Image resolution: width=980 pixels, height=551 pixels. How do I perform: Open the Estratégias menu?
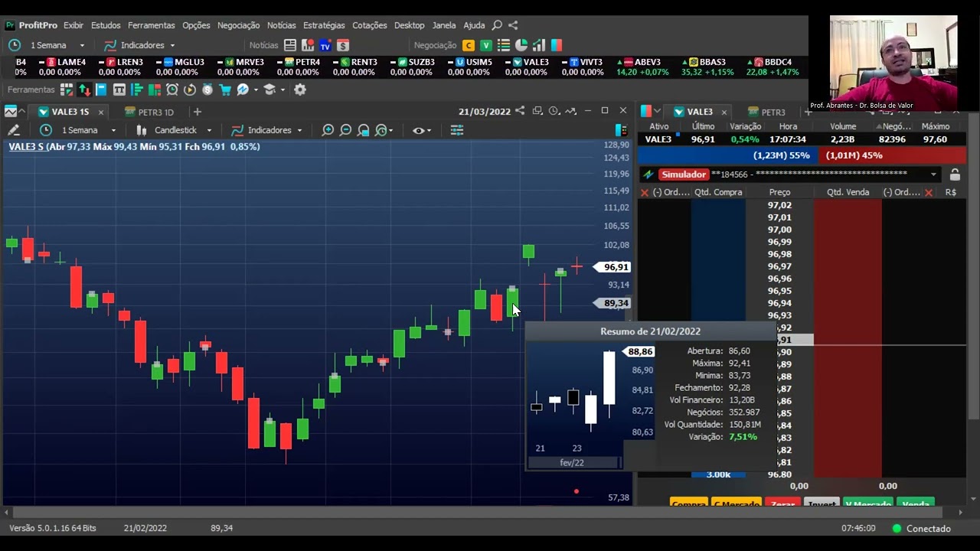[324, 25]
